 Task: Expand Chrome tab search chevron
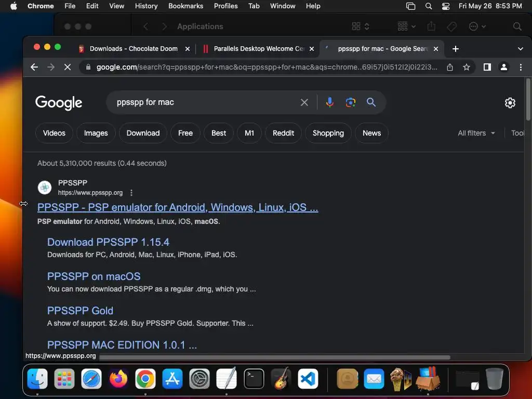521,49
